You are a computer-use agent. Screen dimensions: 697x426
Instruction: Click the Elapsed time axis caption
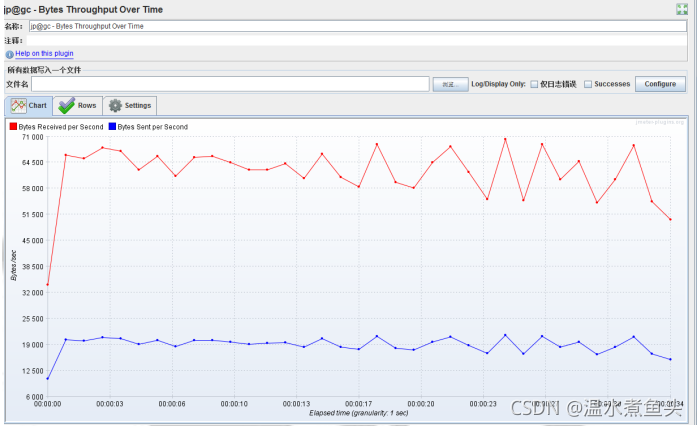359,413
